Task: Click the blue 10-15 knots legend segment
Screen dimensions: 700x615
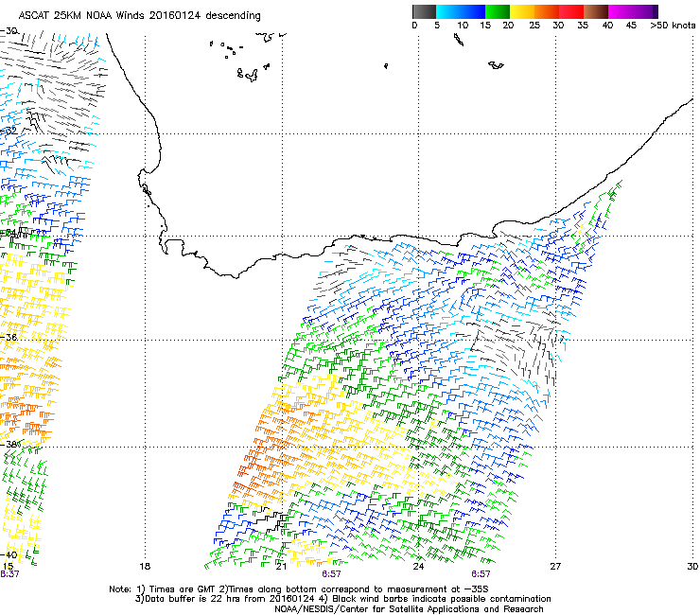Action: click(473, 11)
